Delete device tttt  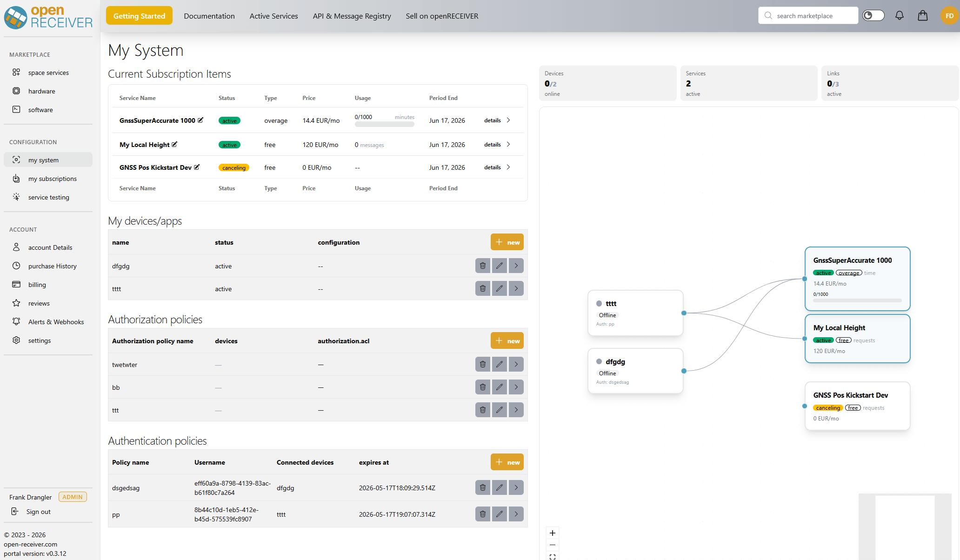click(483, 288)
